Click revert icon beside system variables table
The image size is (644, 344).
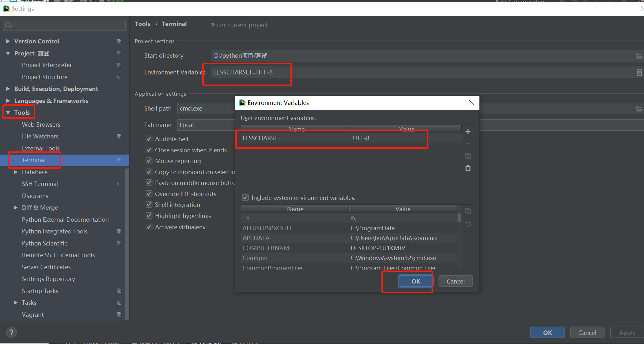click(x=468, y=224)
